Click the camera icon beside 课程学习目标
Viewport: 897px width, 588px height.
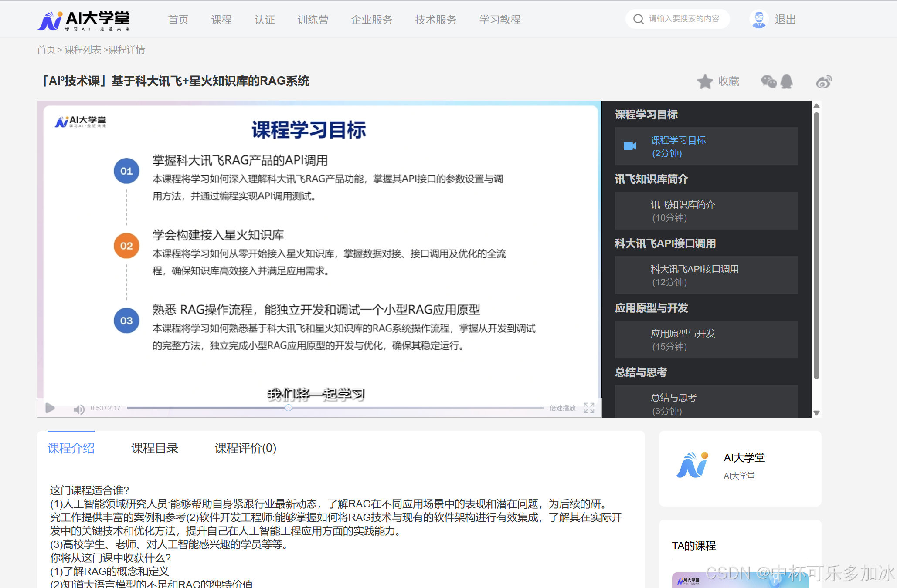tap(629, 146)
